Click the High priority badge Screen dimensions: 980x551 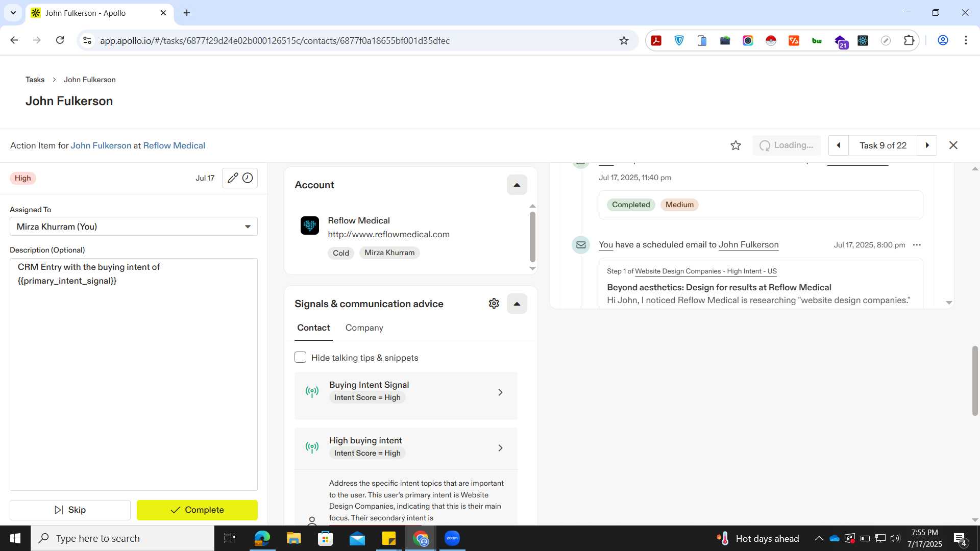click(22, 178)
